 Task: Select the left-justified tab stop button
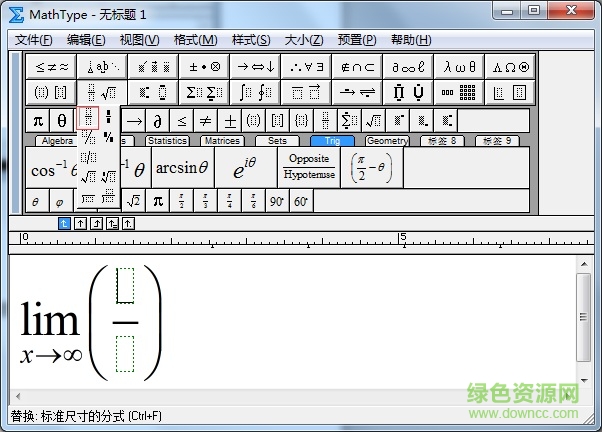pos(65,223)
